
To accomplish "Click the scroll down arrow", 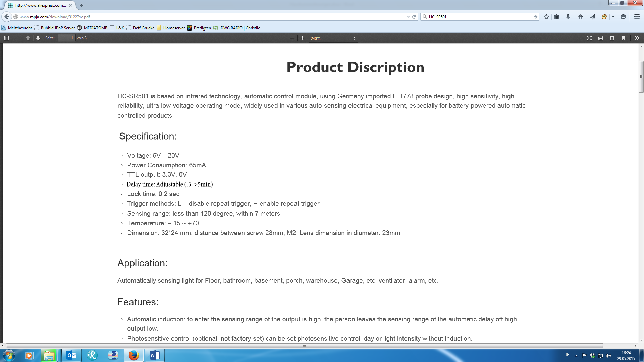I will coord(641,340).
